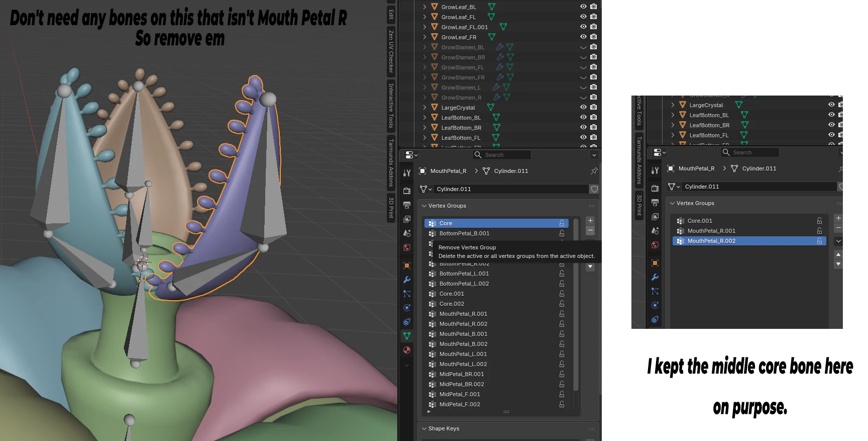Open Scene properties tab in left screenshot
This screenshot has width=868, height=441.
tap(407, 233)
